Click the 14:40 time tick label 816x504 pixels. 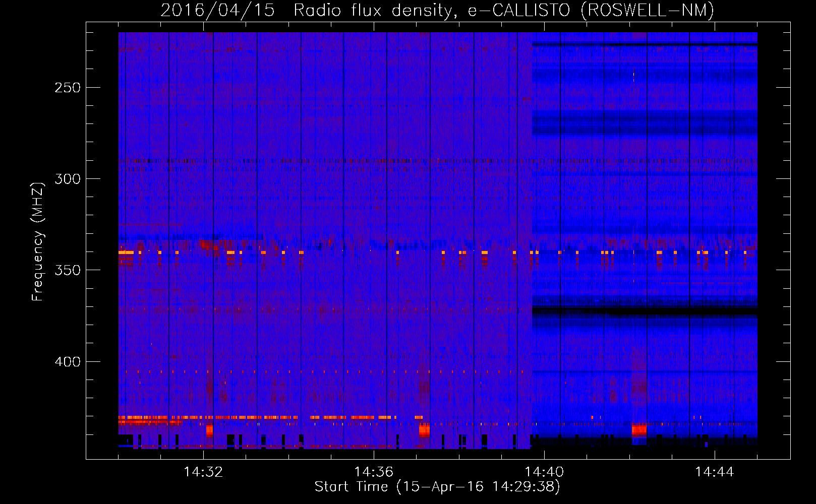(x=544, y=472)
